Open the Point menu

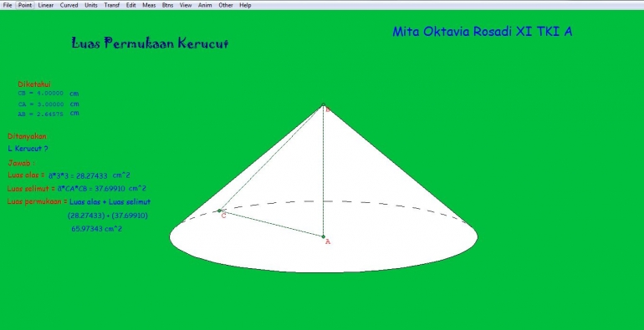(x=25, y=5)
